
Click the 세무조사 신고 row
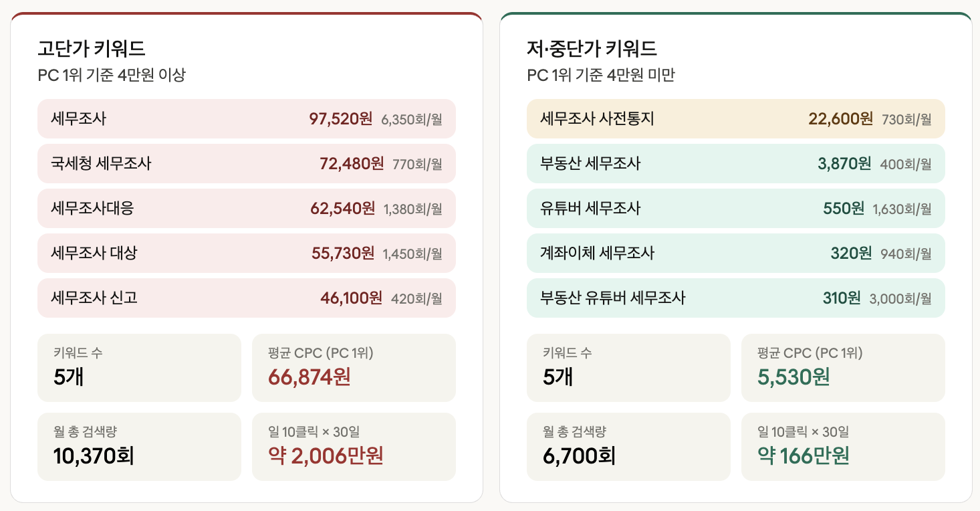246,298
